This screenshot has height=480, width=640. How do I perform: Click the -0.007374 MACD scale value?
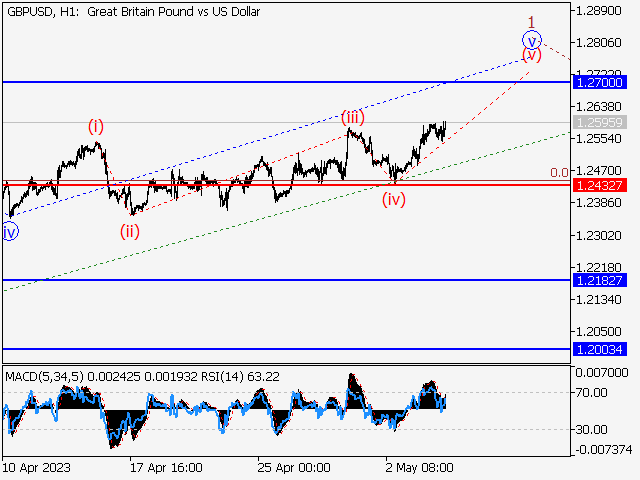click(x=603, y=450)
